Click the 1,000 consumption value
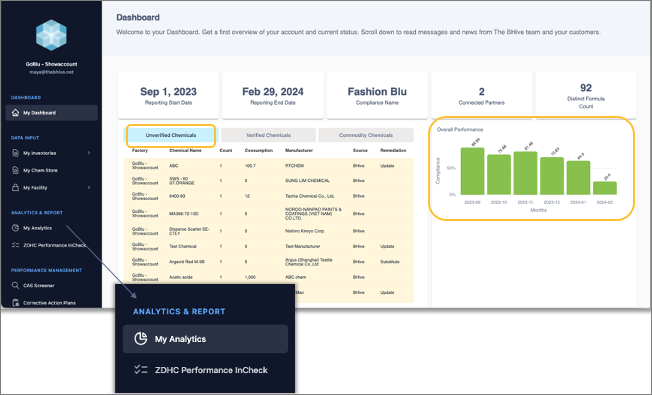652x395 pixels. 250,277
